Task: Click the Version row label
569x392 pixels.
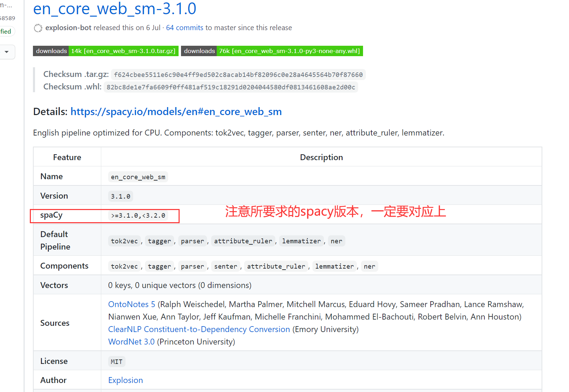Action: pos(54,196)
